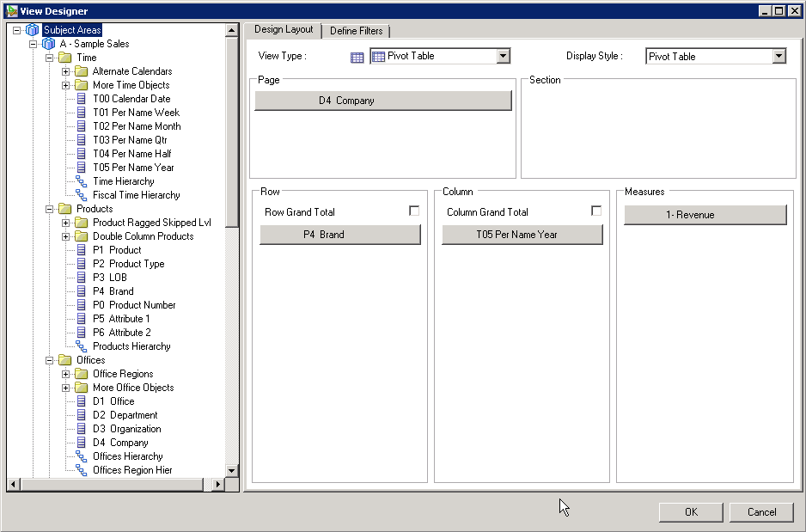Screen dimensions: 806x532
Task: Expand the Product Ragged Skipped Lvl folder
Action: 66,223
